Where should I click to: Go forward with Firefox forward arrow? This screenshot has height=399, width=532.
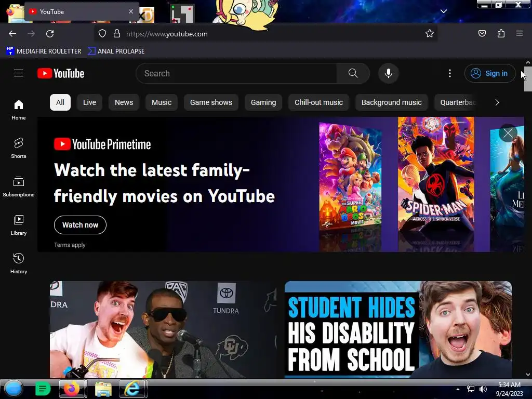tap(31, 34)
